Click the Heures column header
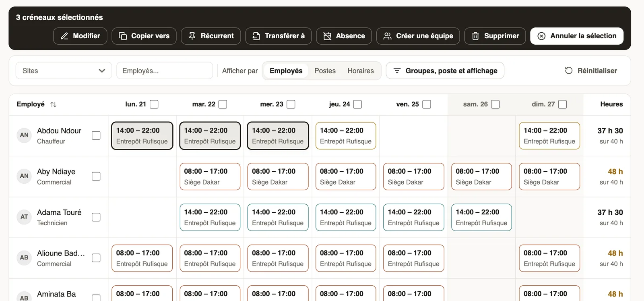Viewport: 644px width, 301px height. [611, 104]
